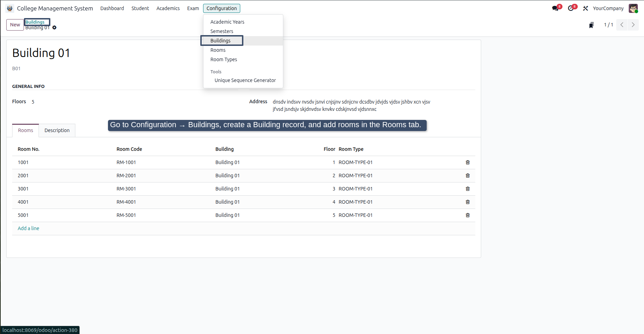
Task: Switch to the Description tab
Action: tap(57, 130)
